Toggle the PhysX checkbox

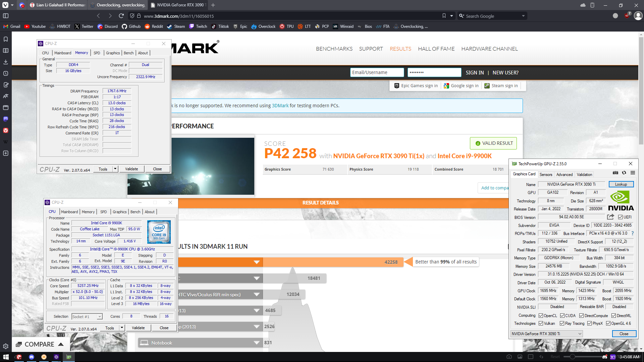coord(589,323)
